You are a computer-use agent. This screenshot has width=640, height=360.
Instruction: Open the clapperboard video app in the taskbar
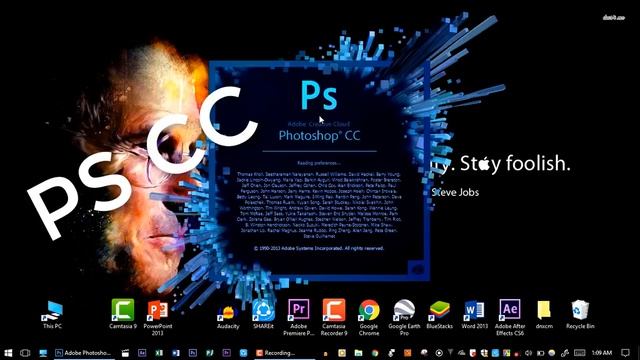125,353
